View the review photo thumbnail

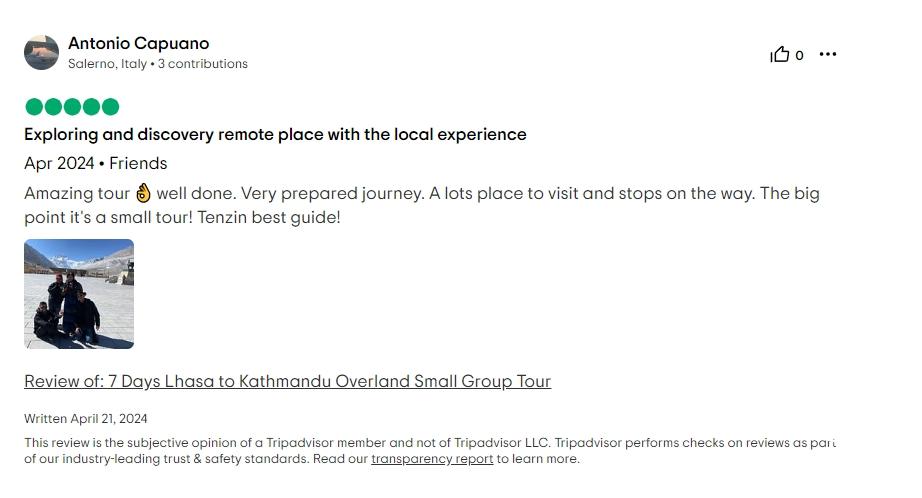79,294
